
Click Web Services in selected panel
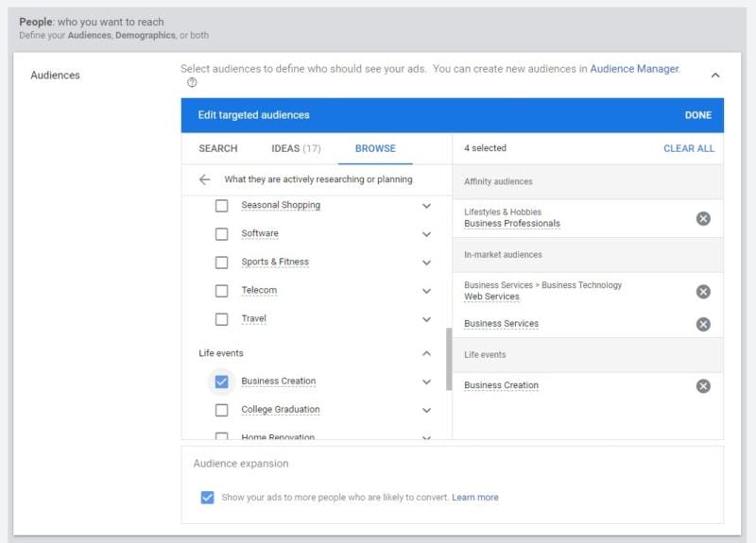[491, 297]
